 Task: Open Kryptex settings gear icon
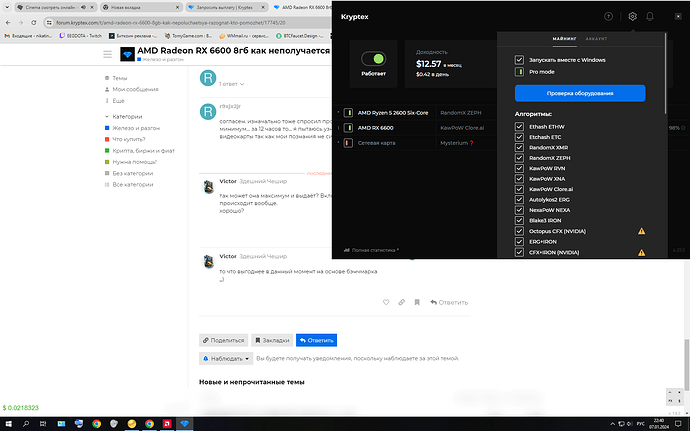click(632, 16)
